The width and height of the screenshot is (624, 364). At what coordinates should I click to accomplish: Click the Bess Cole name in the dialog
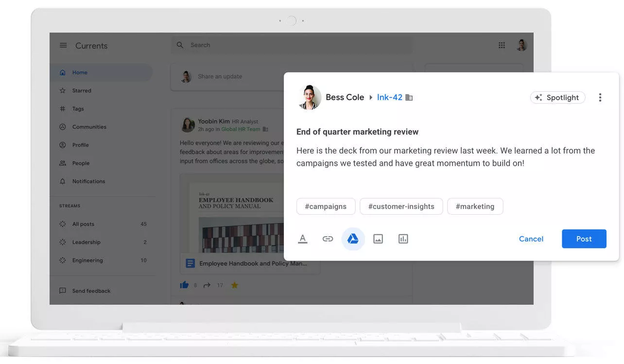[x=345, y=97]
